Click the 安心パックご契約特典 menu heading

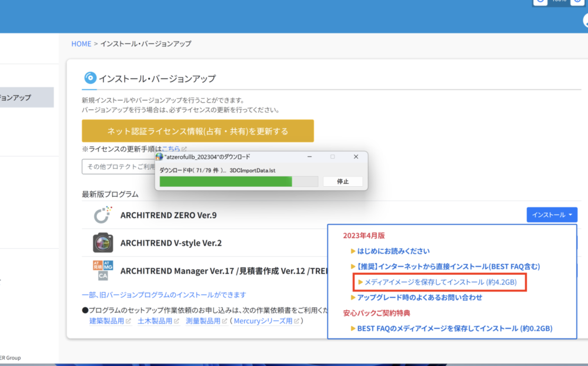(376, 313)
